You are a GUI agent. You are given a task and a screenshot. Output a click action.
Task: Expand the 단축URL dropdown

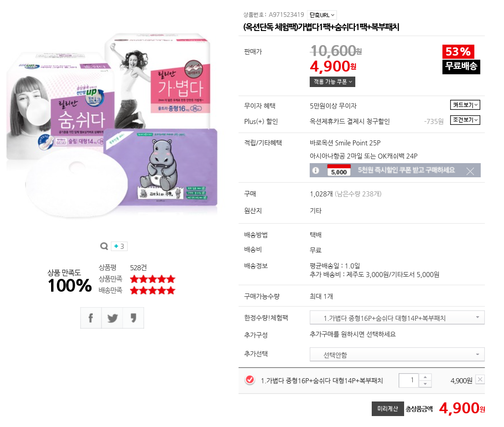(322, 15)
